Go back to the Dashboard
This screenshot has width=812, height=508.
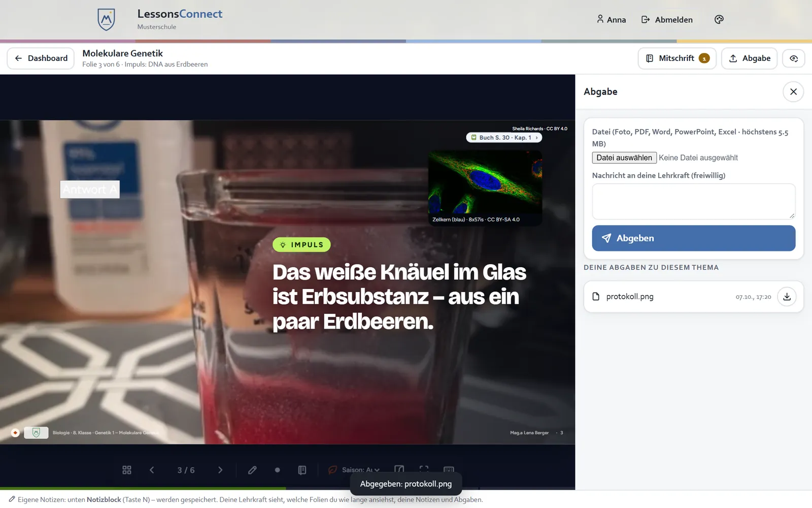41,58
